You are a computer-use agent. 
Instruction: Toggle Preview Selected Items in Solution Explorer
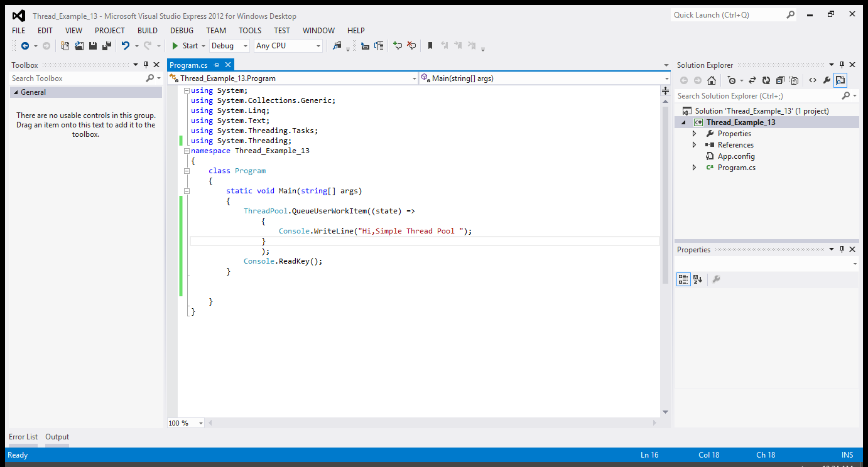[840, 80]
